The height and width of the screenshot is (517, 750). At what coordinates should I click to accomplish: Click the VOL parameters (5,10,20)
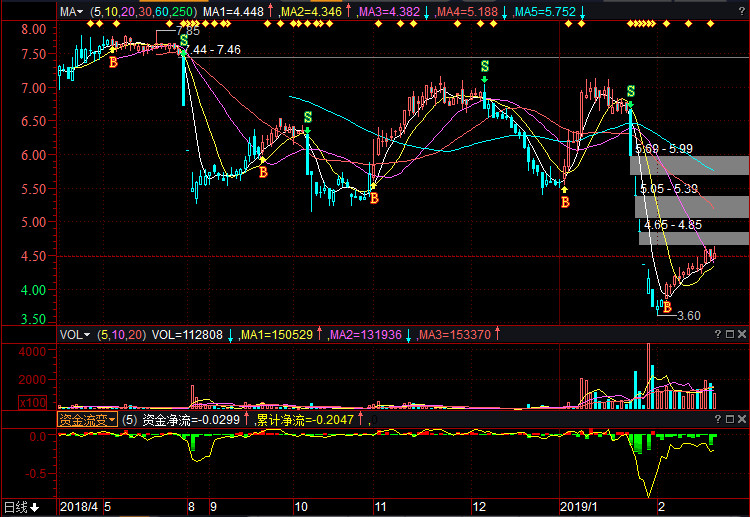pyautogui.click(x=121, y=334)
